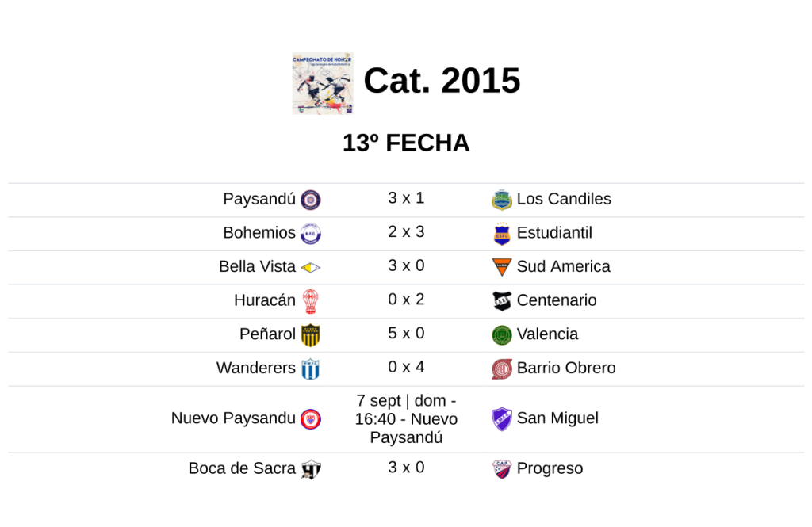Click the Wanderers striped badge

click(x=311, y=369)
